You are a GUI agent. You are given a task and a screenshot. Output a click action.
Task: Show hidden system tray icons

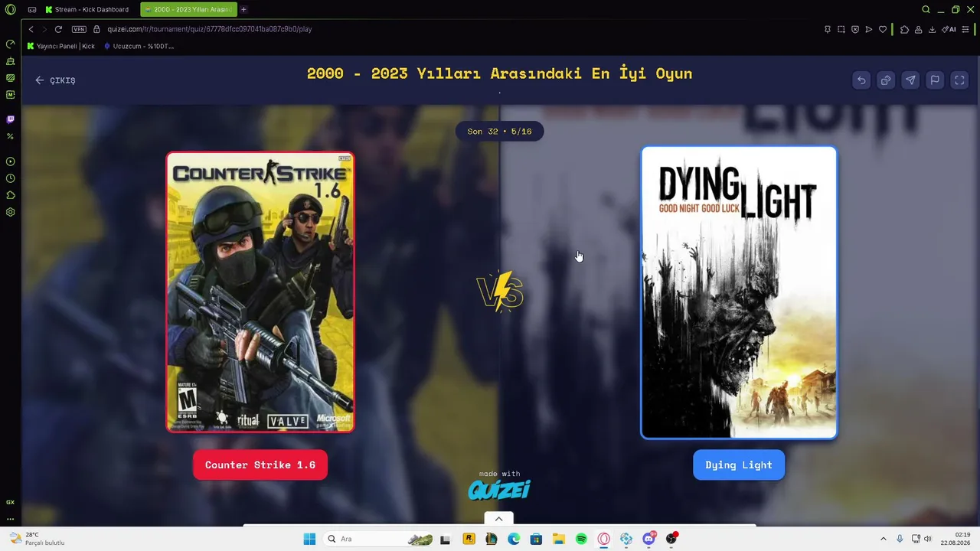(883, 539)
